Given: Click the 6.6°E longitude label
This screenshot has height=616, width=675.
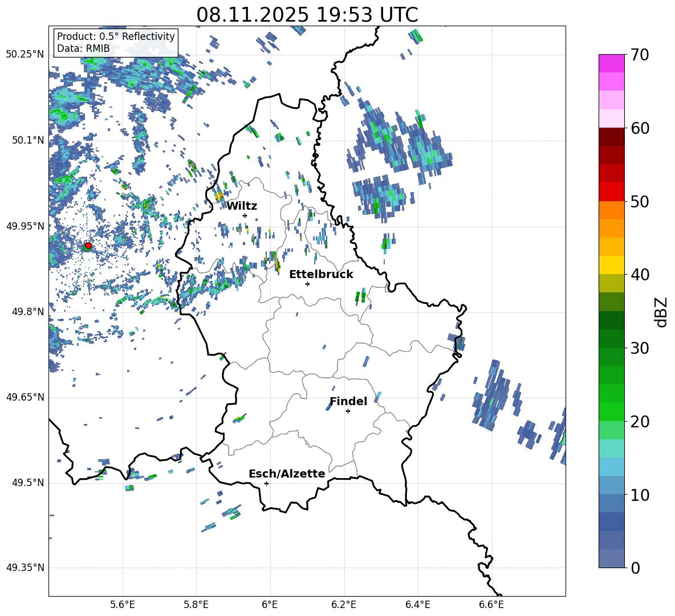Looking at the screenshot, I should pos(491,605).
